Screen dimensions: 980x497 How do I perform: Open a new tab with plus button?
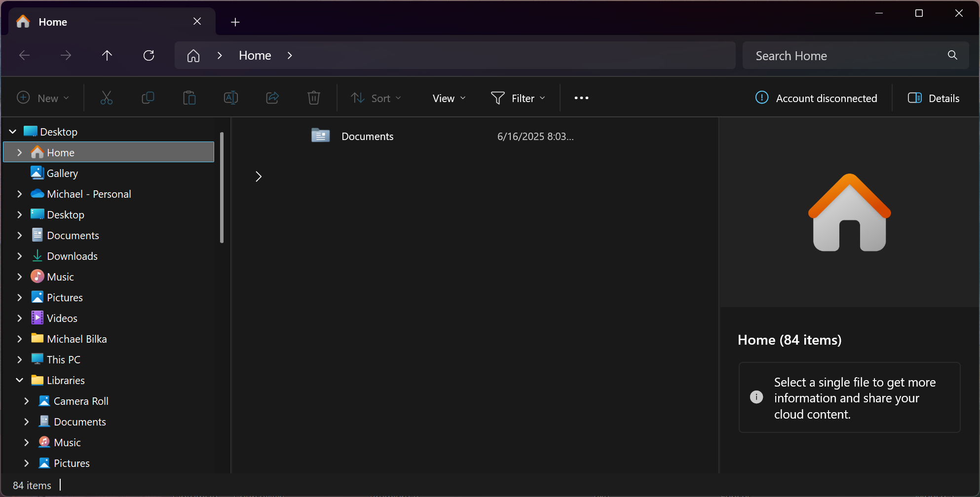pos(235,22)
